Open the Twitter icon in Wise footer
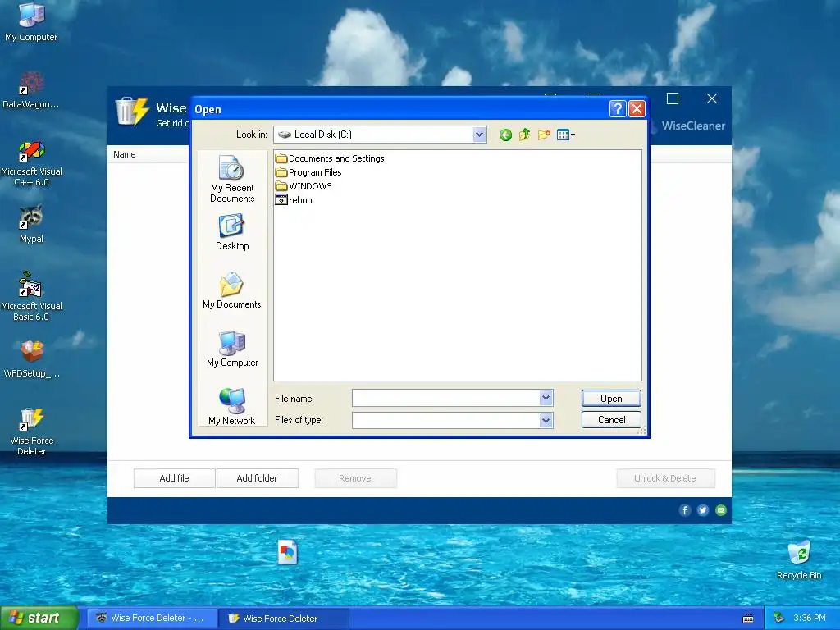The width and height of the screenshot is (840, 630). click(703, 510)
